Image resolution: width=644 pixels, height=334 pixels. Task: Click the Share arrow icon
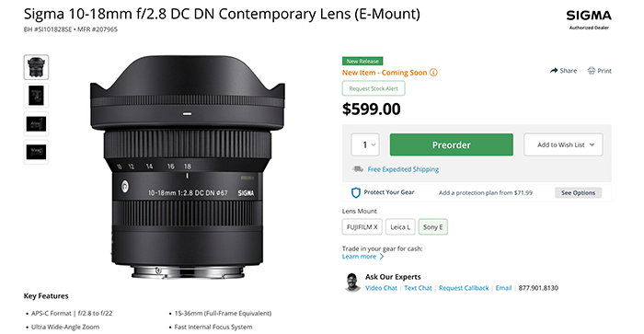554,71
